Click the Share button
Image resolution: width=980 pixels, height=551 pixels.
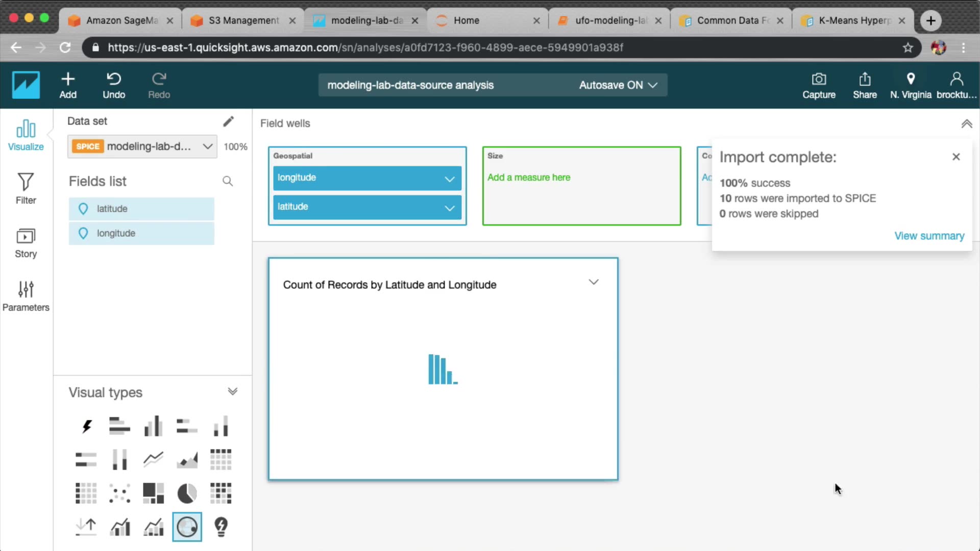(865, 85)
